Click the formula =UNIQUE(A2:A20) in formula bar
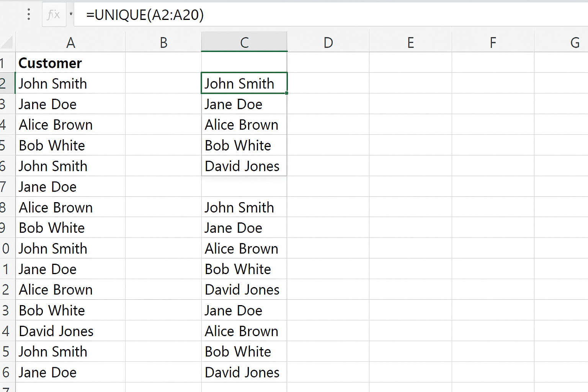This screenshot has width=588, height=392. pos(145,15)
